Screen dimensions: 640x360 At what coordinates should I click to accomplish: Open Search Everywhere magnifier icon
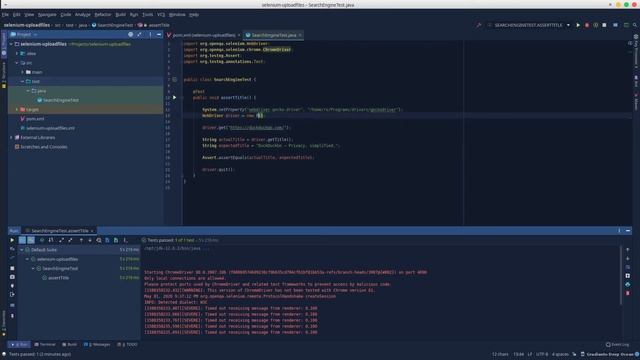pos(635,25)
